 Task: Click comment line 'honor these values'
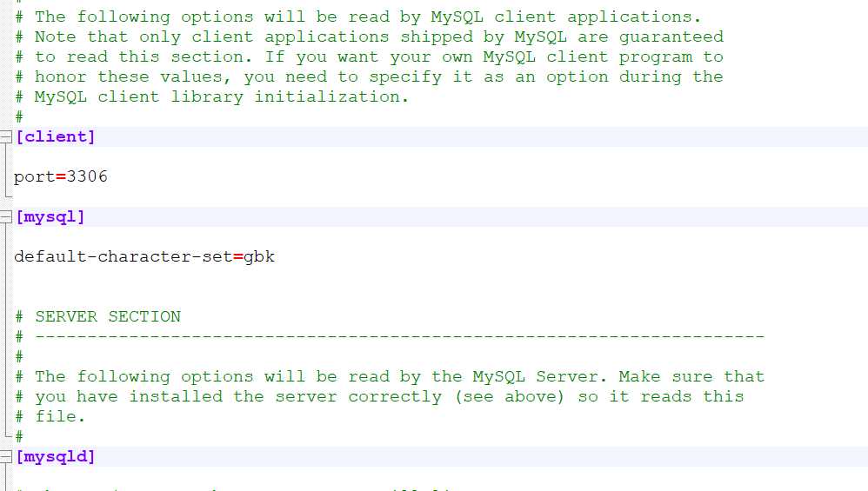[x=370, y=76]
